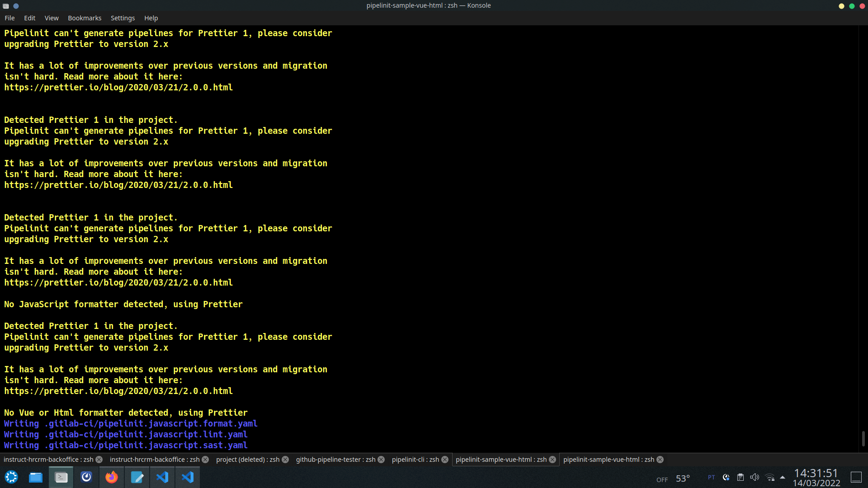Screen dimensions: 868x488
Task: Click the terminal scrollbar handle
Action: tap(863, 438)
